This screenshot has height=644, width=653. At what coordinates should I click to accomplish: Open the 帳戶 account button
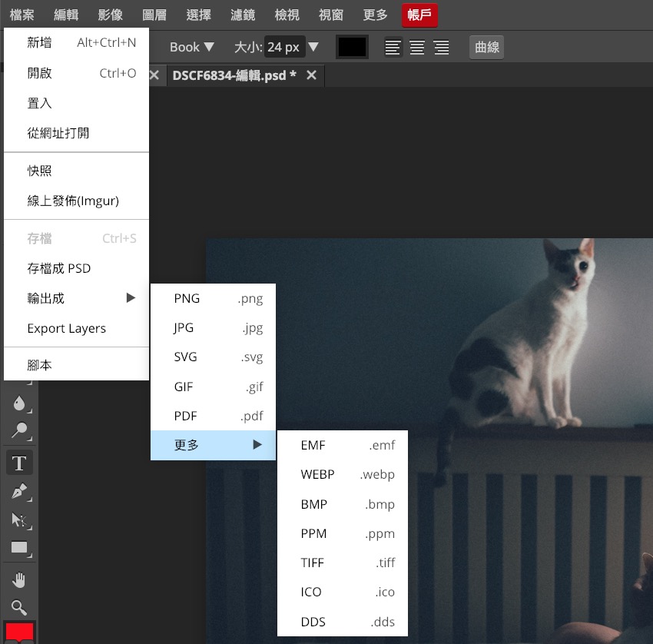point(419,15)
